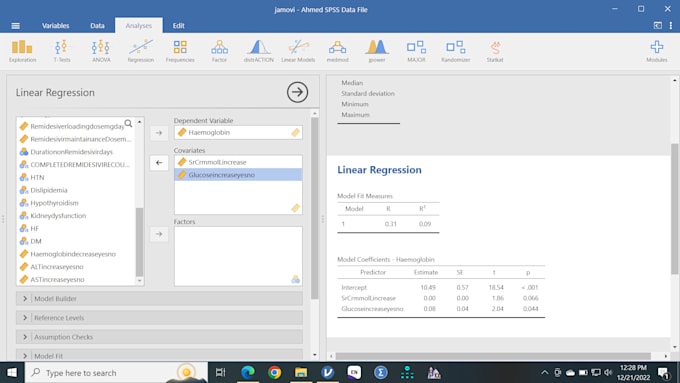680x383 pixels.
Task: Switch to the Variables tab
Action: [56, 26]
